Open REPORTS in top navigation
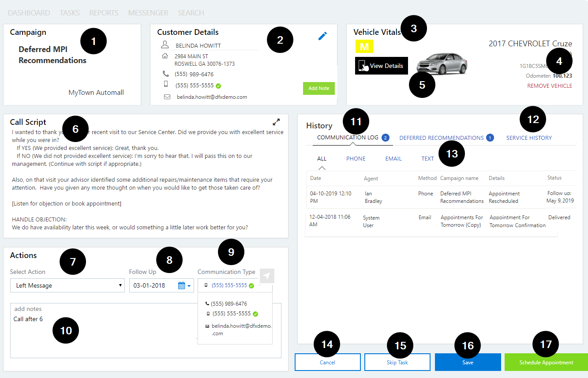The image size is (588, 378). (x=104, y=13)
